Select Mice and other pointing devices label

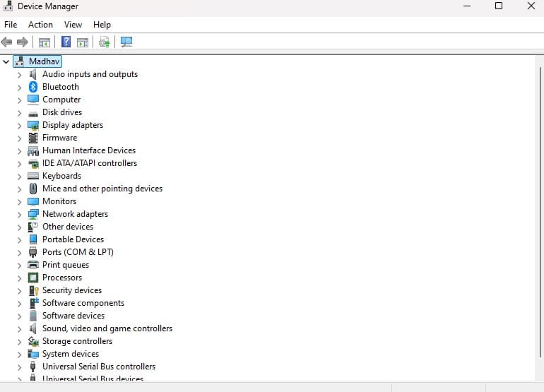[x=102, y=189]
